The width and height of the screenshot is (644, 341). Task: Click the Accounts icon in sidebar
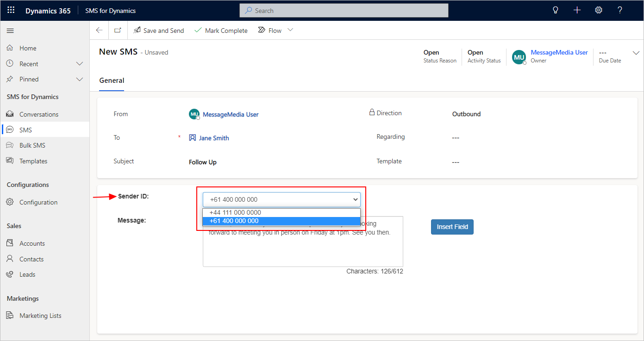tap(10, 243)
